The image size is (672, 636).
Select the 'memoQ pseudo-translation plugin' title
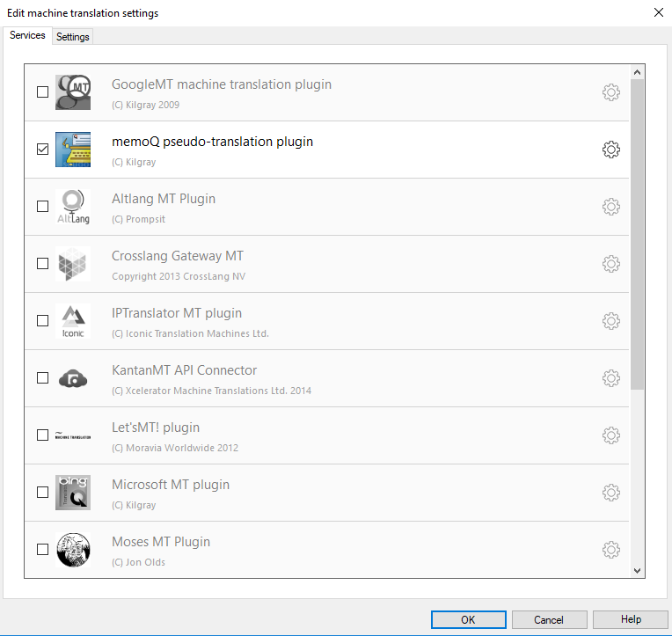(212, 142)
